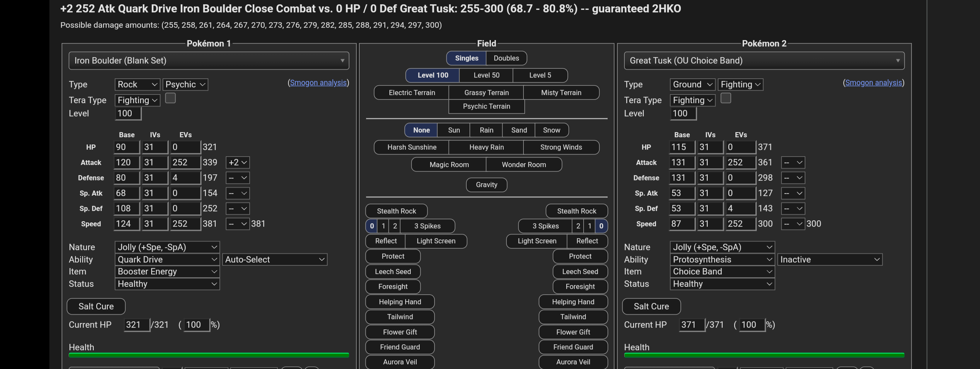Open Pokémon 2 Ground type dropdown

coord(692,84)
